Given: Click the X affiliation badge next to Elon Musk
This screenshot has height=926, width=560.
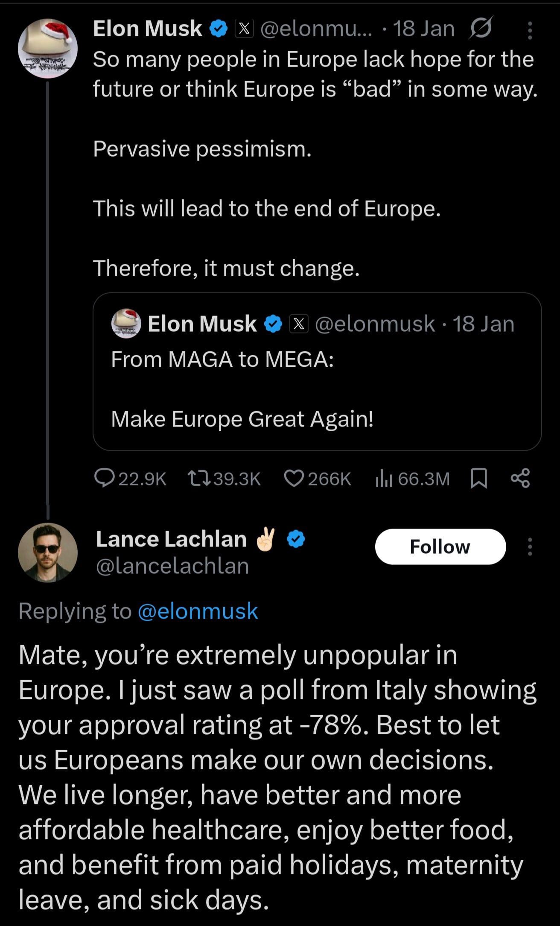Looking at the screenshot, I should click(x=244, y=29).
